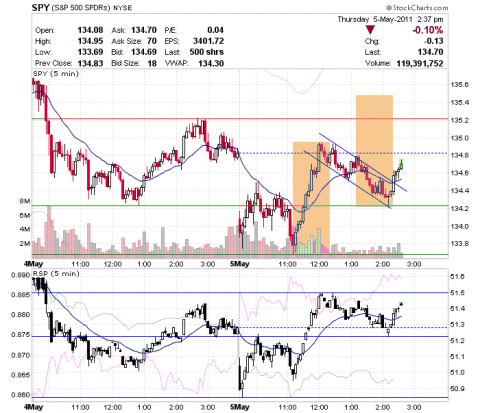This screenshot has height=413, width=480.
Task: Select the Chg value -0.13
Action: (434, 41)
